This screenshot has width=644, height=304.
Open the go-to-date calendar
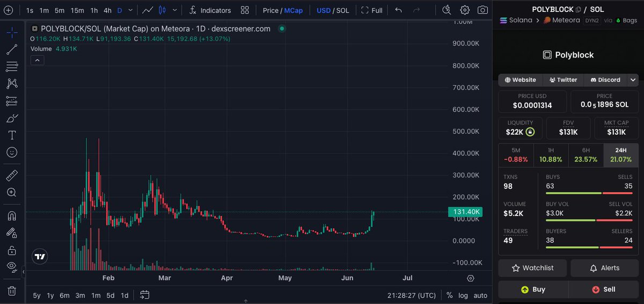point(144,295)
